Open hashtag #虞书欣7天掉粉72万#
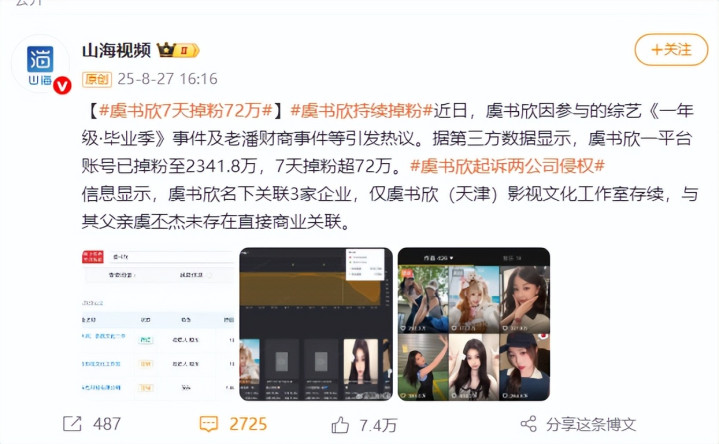This screenshot has width=719, height=444. click(185, 111)
